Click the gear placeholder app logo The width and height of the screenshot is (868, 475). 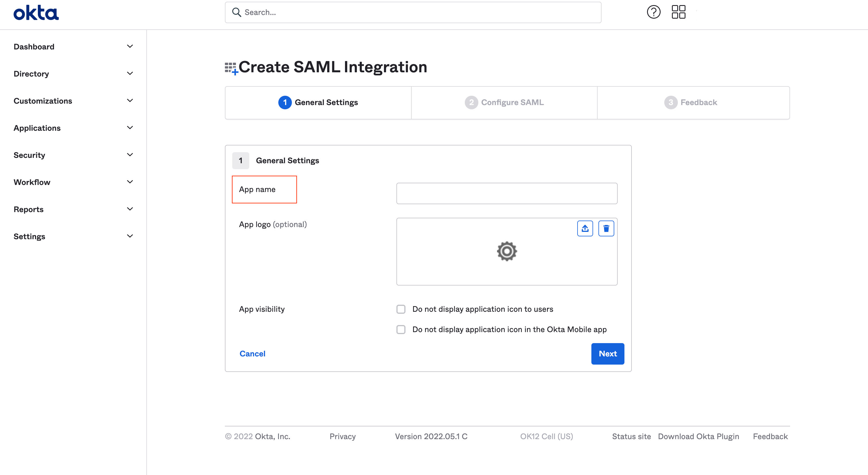coord(506,251)
